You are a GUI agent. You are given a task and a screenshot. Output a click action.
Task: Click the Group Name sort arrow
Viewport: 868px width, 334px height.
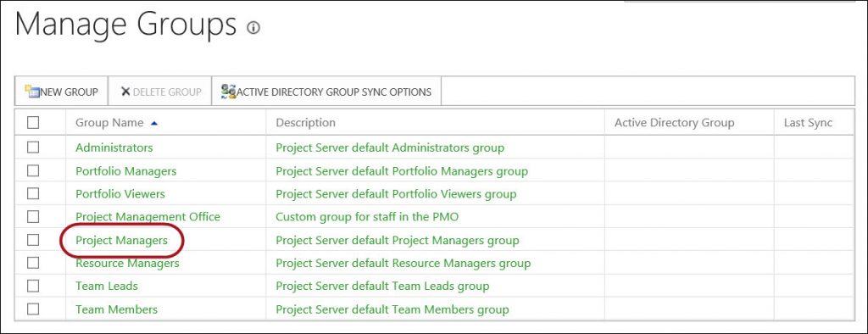(x=154, y=123)
